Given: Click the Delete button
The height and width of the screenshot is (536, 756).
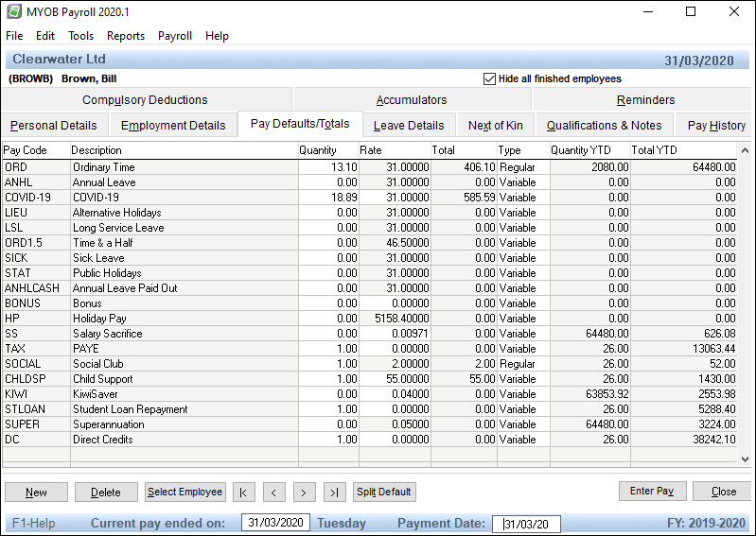Looking at the screenshot, I should pyautogui.click(x=105, y=492).
